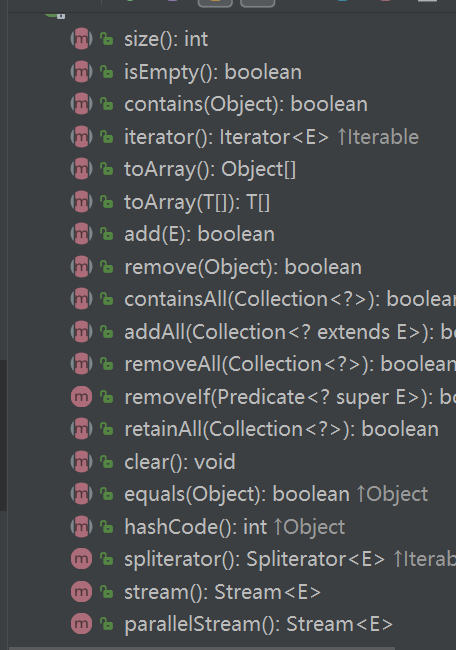456x650 pixels.
Task: Click the green public-access lock icon beside contains(Object)
Action: [107, 104]
